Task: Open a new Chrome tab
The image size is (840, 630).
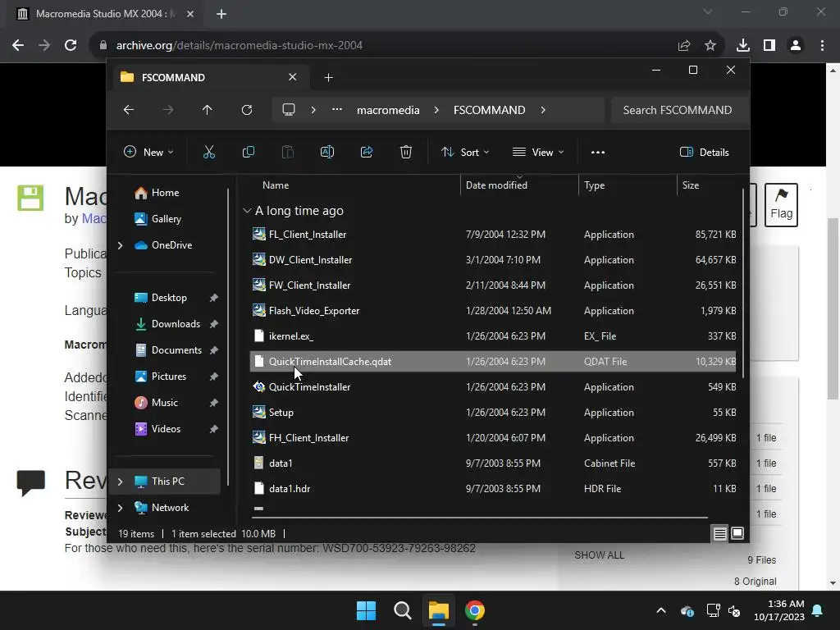Action: click(x=221, y=14)
